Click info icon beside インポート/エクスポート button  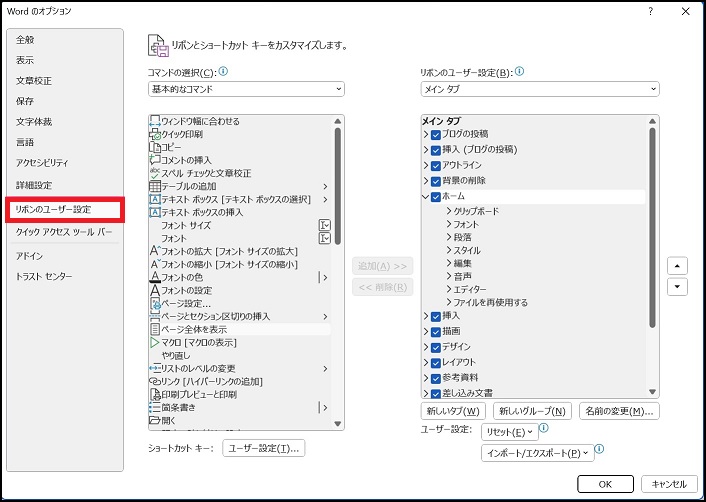point(599,449)
